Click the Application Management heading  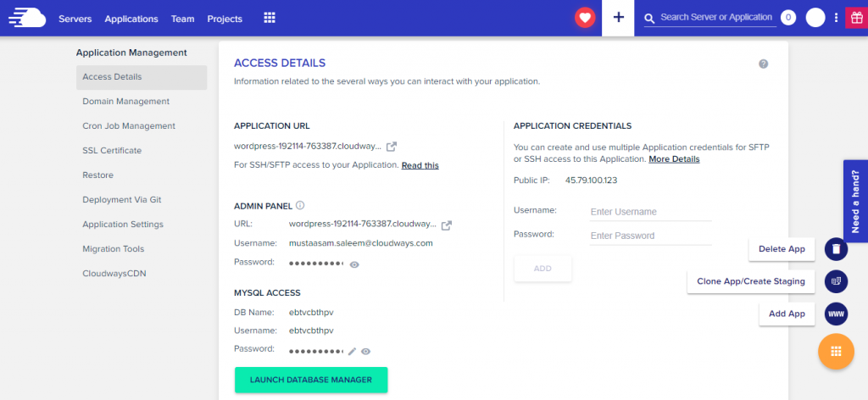pyautogui.click(x=131, y=53)
